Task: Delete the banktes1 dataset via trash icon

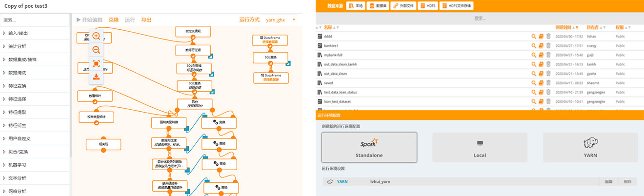Action: (x=548, y=46)
